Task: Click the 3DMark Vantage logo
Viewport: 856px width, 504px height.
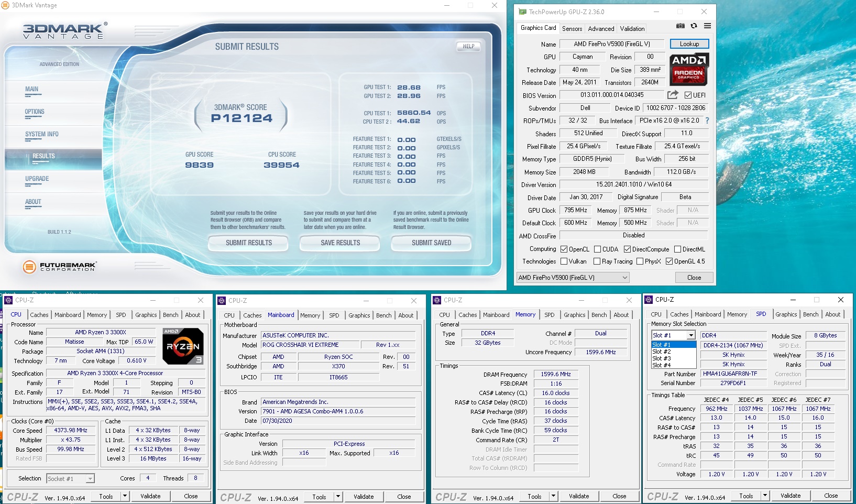Action: tap(65, 31)
